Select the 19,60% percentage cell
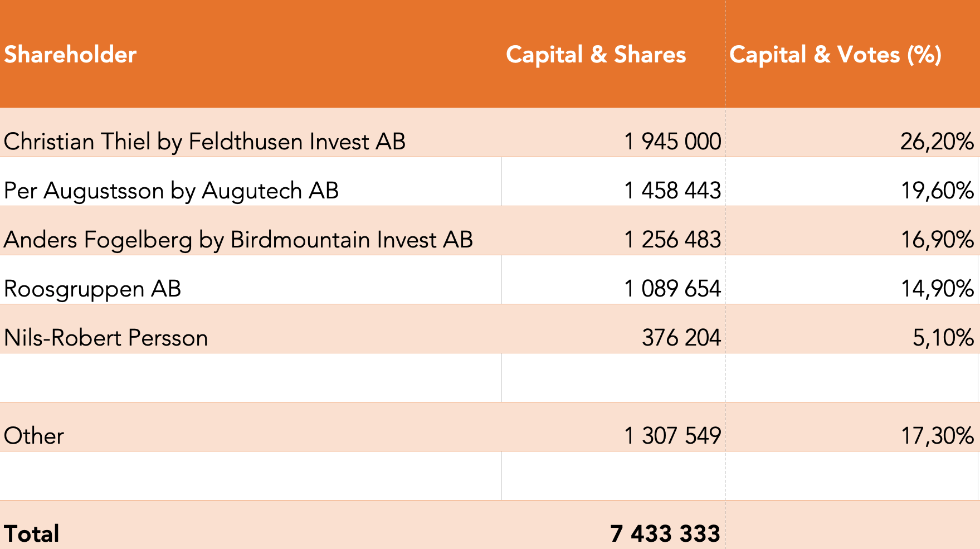The image size is (980, 549). [x=937, y=191]
